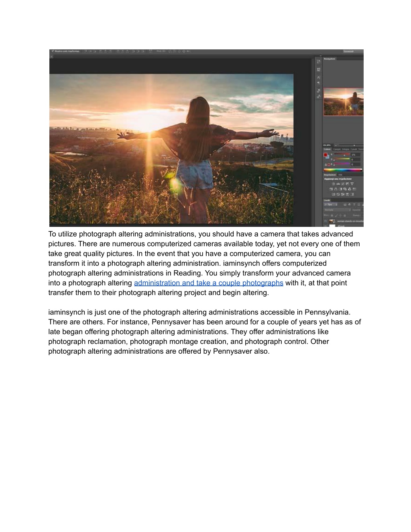Add a Curves adjustment
Screen dimensions: 411x532
[343, 183]
